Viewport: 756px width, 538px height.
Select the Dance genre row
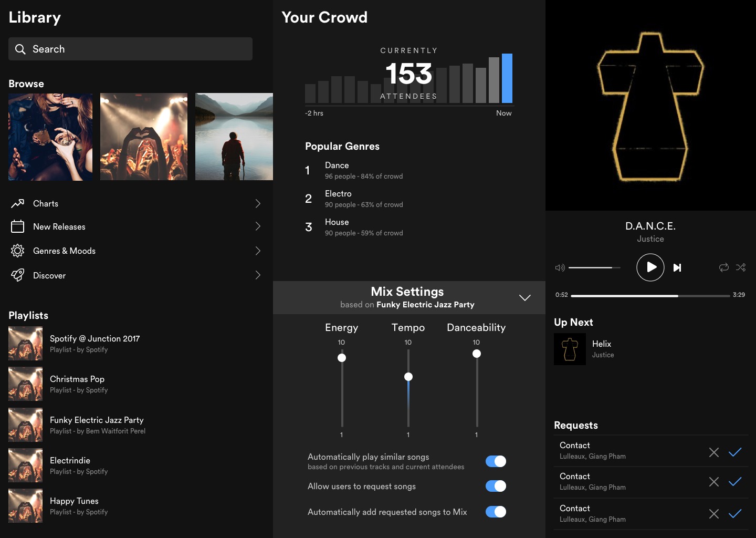[x=354, y=170]
